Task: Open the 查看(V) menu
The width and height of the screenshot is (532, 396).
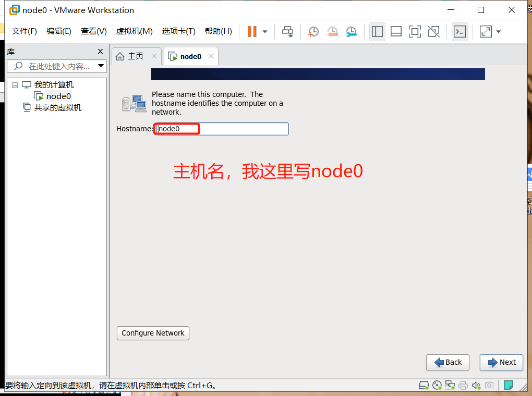Action: 94,32
